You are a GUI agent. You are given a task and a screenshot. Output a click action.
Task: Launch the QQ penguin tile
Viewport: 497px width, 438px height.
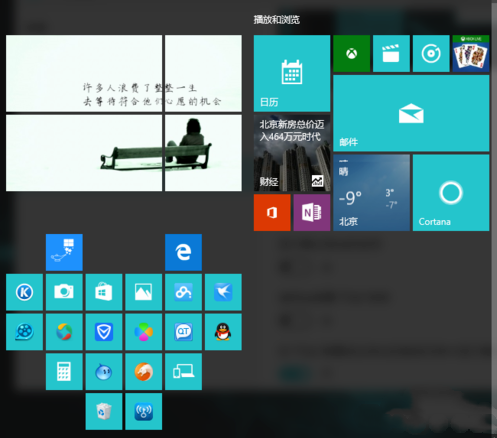[223, 332]
